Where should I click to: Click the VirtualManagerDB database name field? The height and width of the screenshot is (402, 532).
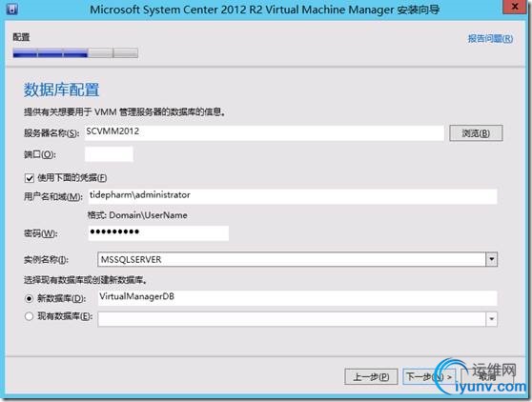[297, 298]
